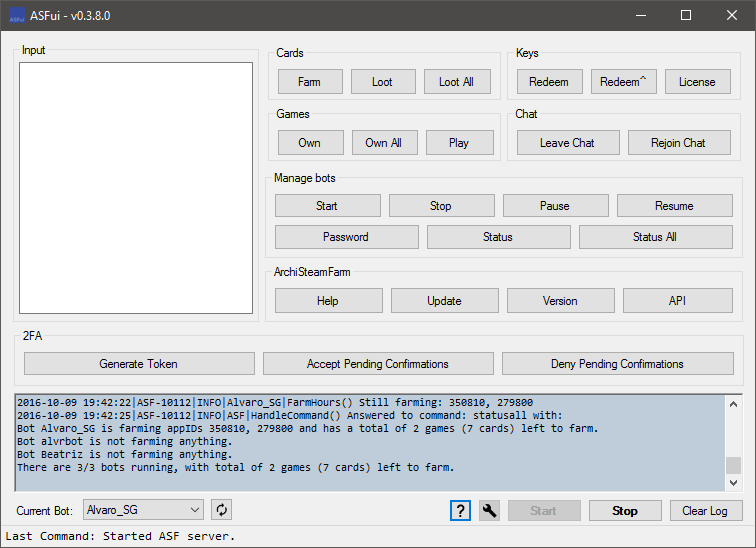The height and width of the screenshot is (548, 756).
Task: Click the Resume button
Action: (x=675, y=206)
